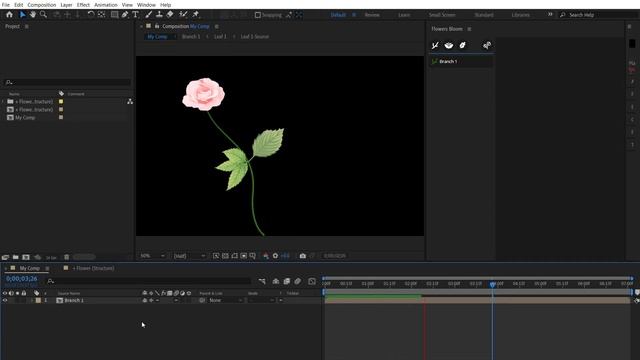Enable frame blending for the timeline
The width and height of the screenshot is (640, 360).
pos(287,281)
